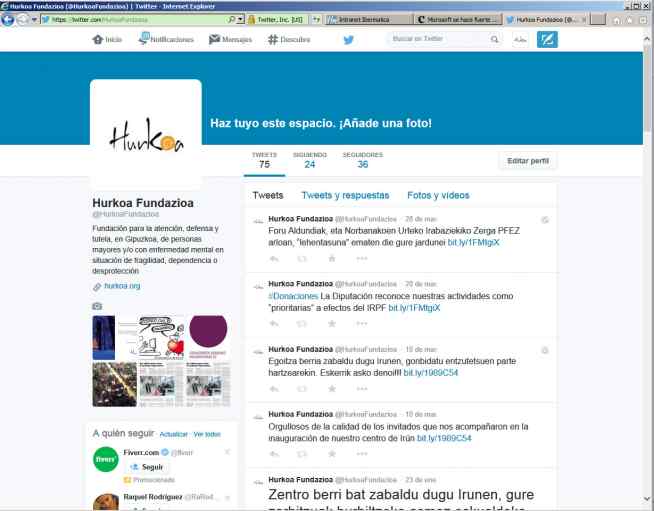Switch to Tweets y respuestas tab
This screenshot has width=654, height=511.
click(345, 195)
